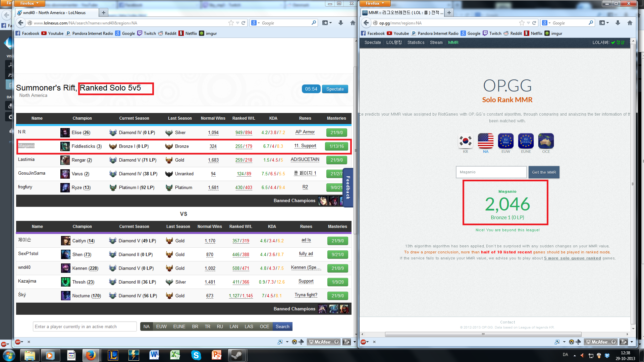Select the EUW region in LoLNexus search
644x362 pixels.
coord(161,326)
